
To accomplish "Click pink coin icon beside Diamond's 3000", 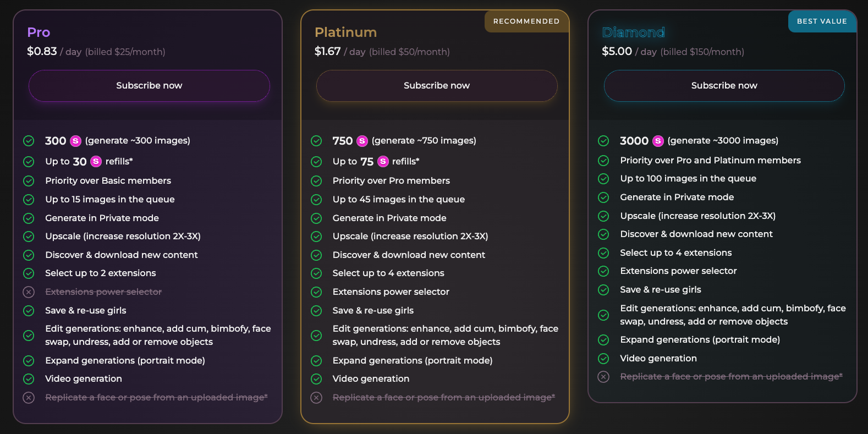I will [x=658, y=141].
